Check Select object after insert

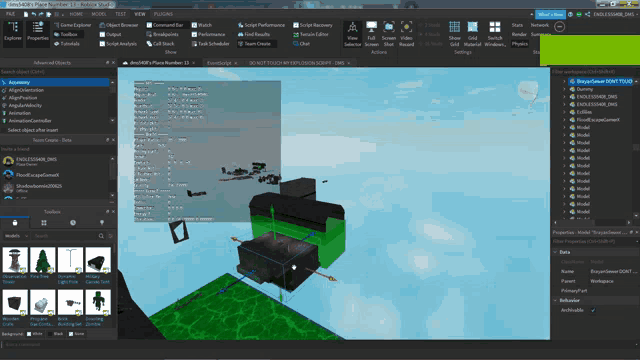point(4,130)
